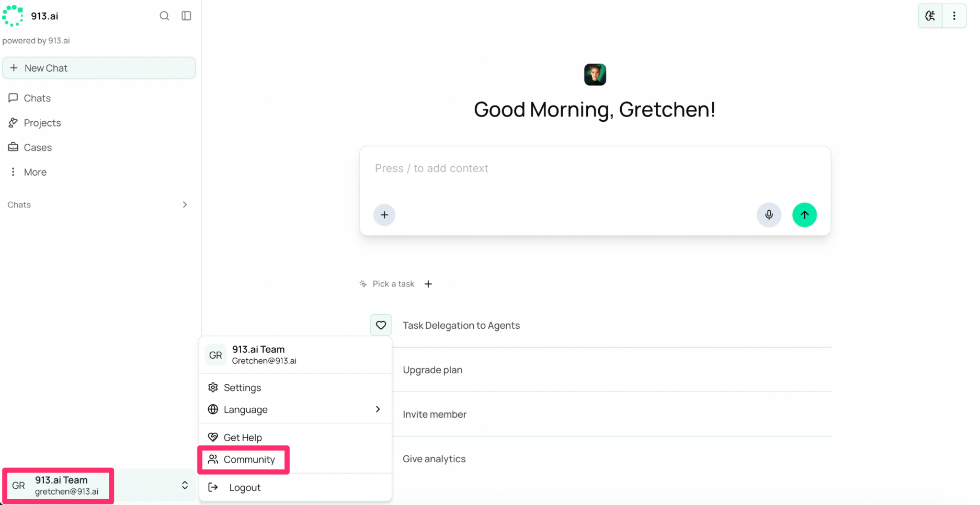Send the message with the arrow button
980x505 pixels.
pos(804,215)
